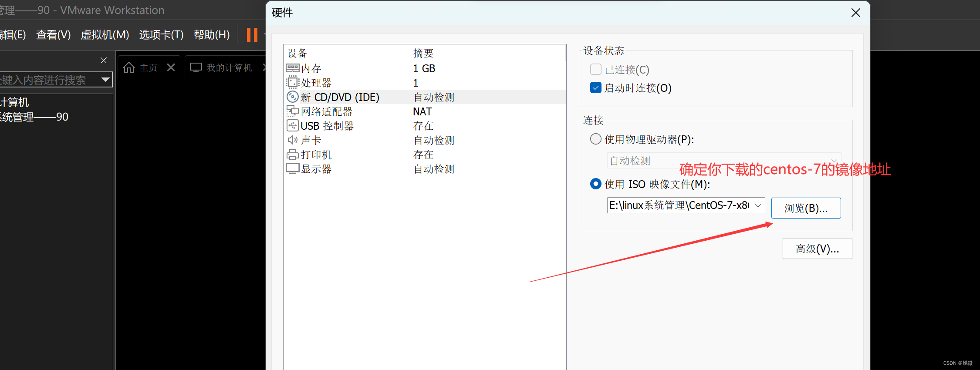
Task: Click the monitor icon on 我的计算机 tab
Action: coord(196,67)
